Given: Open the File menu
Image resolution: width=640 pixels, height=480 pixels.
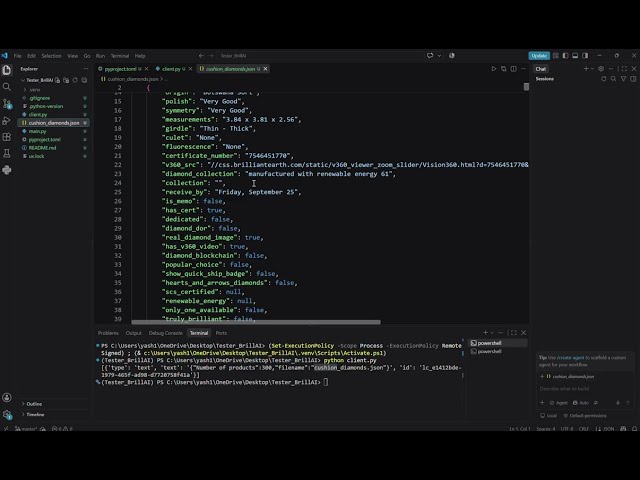Looking at the screenshot, I should [18, 56].
